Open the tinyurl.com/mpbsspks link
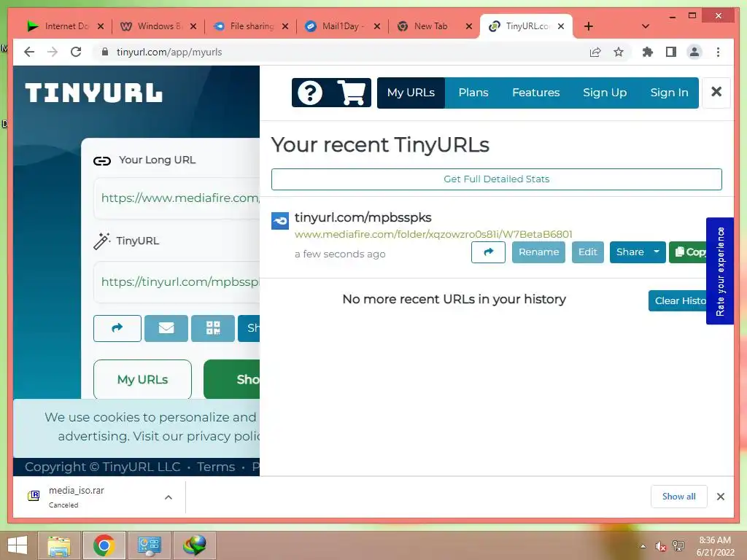The width and height of the screenshot is (747, 560). point(363,217)
